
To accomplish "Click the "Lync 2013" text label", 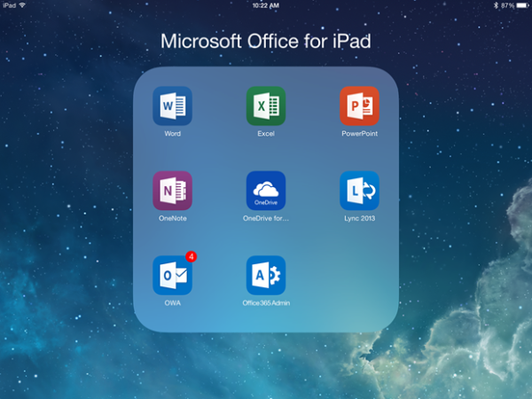I will (359, 218).
